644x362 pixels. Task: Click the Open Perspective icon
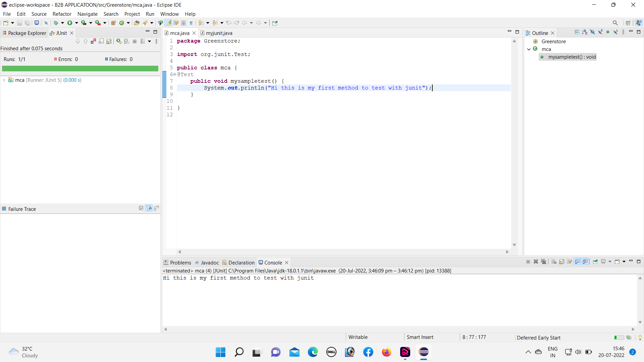click(x=628, y=23)
